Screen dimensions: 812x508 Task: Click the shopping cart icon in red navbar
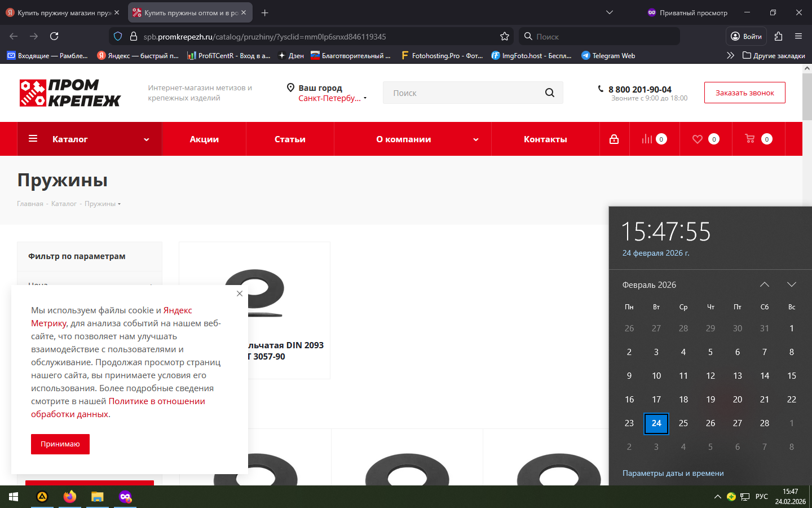coord(750,139)
